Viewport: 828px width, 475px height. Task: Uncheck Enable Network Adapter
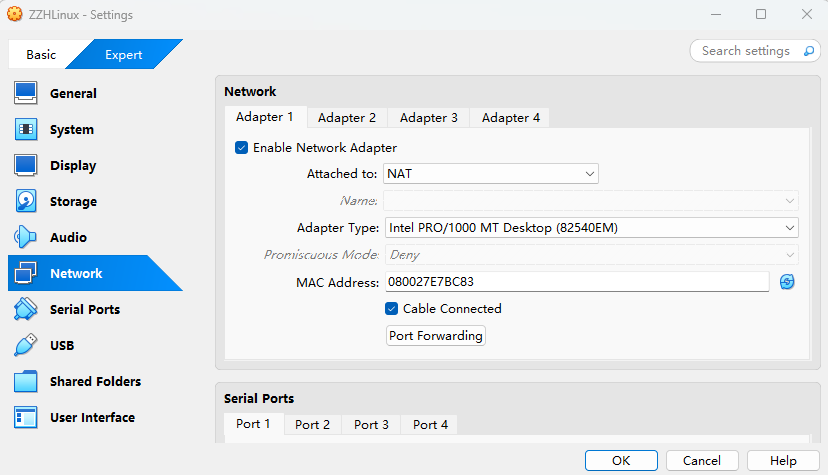point(241,148)
